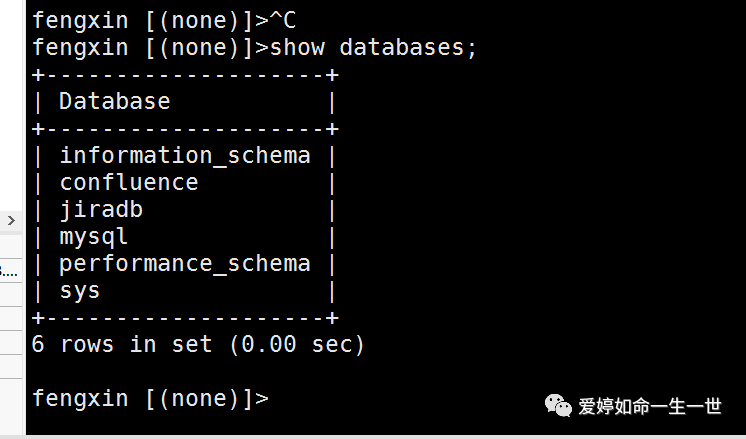Click the jiradb database name
Viewport: 746px width, 439px height.
(x=101, y=210)
